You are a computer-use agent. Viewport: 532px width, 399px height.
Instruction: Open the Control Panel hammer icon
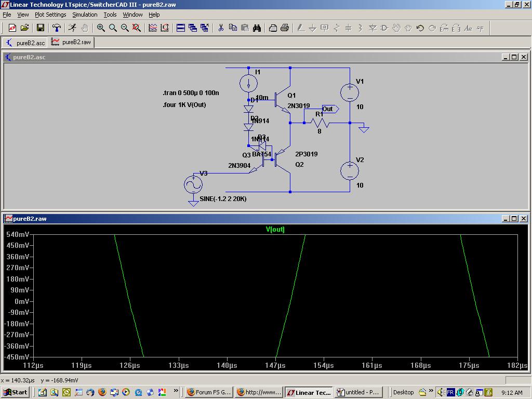coord(56,28)
